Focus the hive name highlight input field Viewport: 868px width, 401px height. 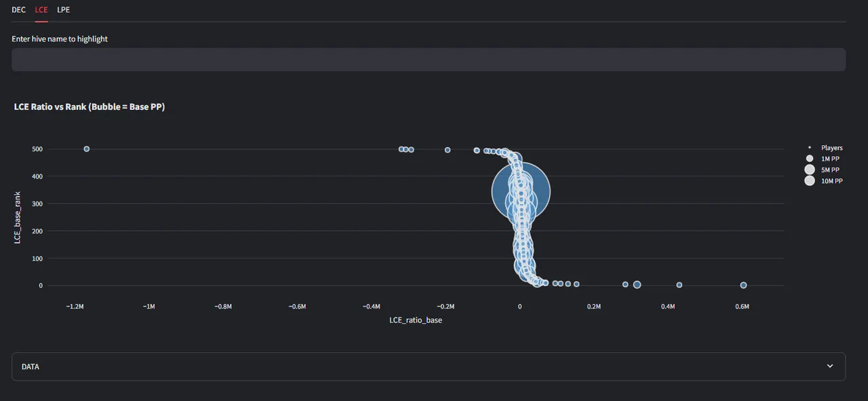point(429,60)
